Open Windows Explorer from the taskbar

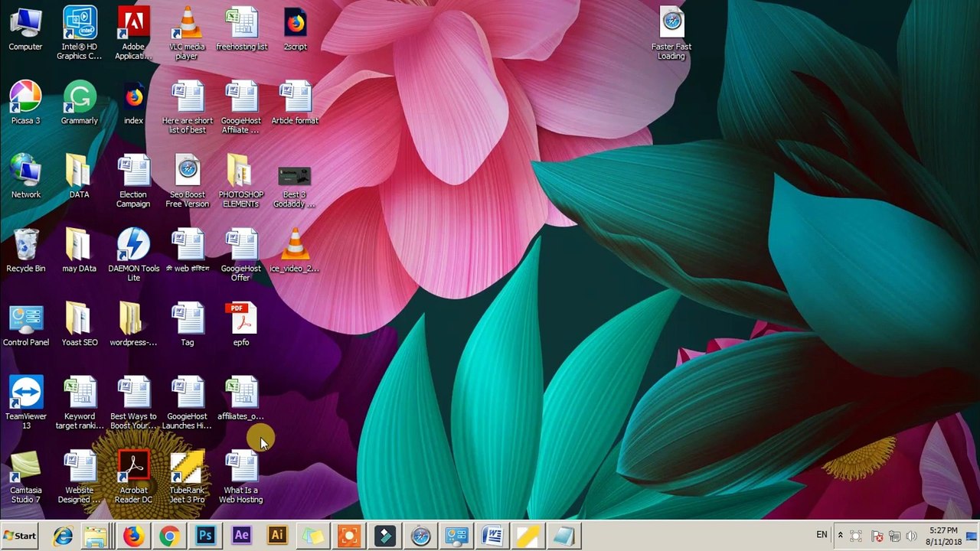coord(96,536)
